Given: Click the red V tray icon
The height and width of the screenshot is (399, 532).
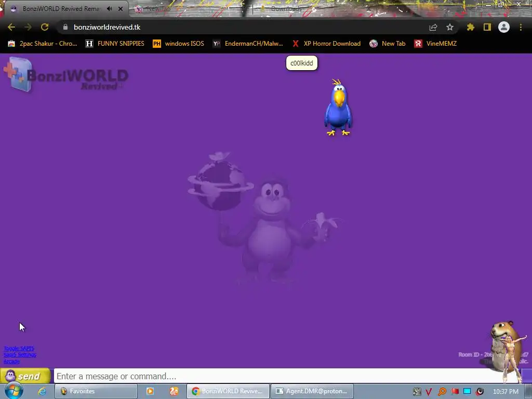Looking at the screenshot, I should [429, 392].
